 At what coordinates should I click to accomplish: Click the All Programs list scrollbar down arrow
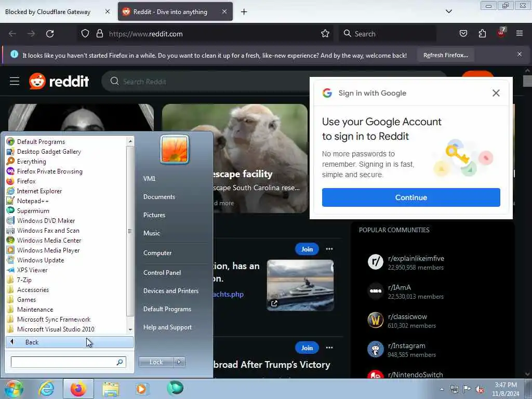130,329
